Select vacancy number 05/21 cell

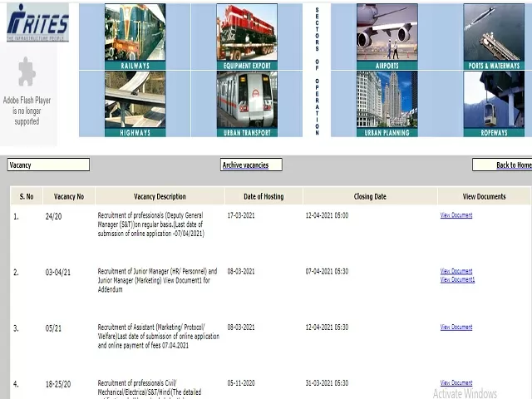(53, 328)
